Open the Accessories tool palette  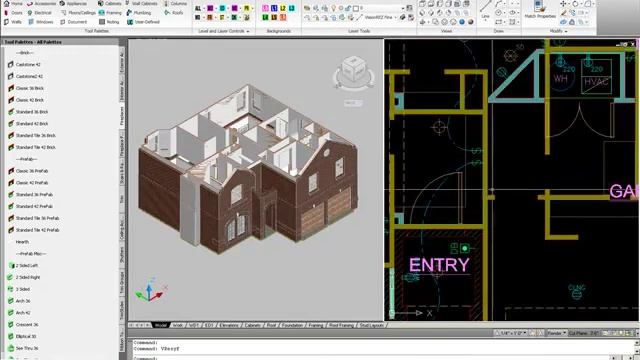click(41, 3)
